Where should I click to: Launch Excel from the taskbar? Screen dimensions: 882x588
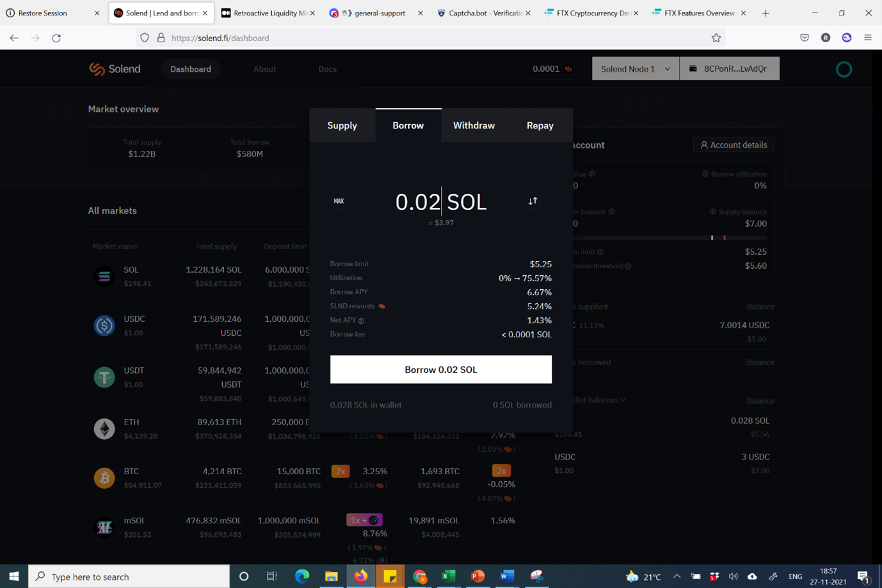pos(448,576)
